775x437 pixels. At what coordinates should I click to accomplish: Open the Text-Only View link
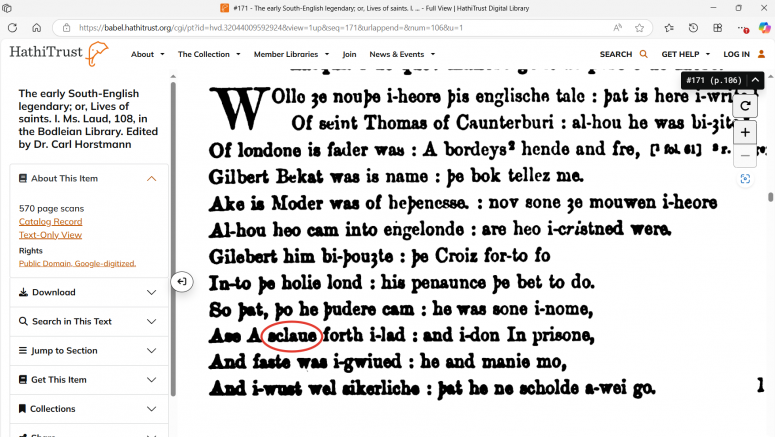click(x=50, y=235)
